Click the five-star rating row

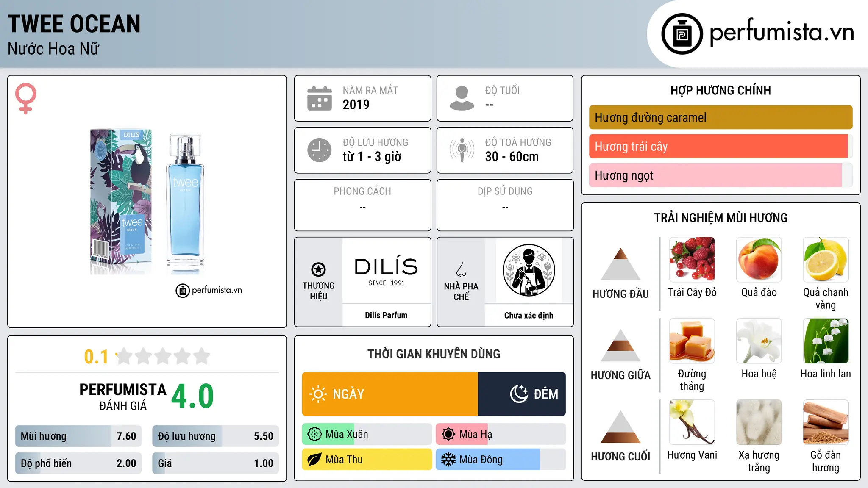[x=163, y=356]
